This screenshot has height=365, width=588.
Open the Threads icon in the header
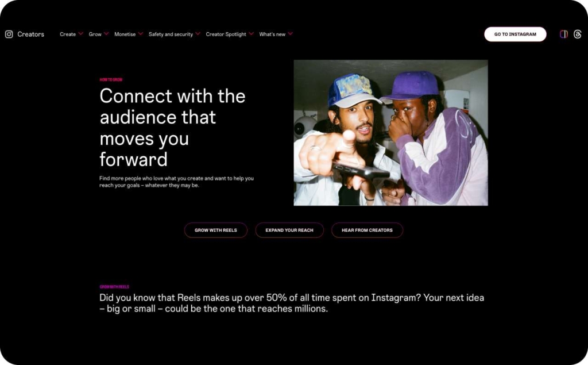tap(578, 34)
